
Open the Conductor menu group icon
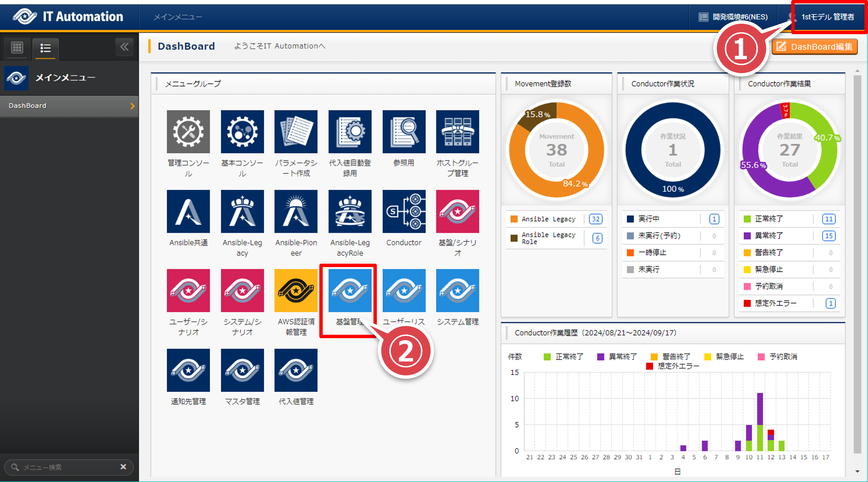point(404,211)
